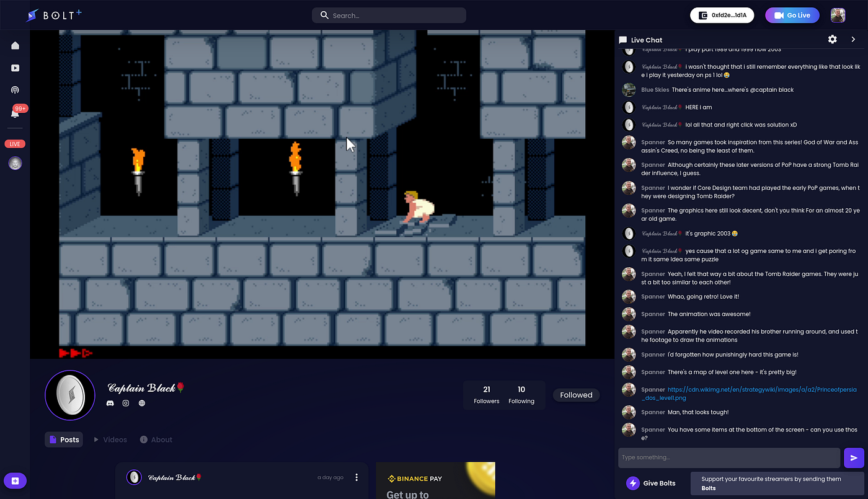This screenshot has width=868, height=499.
Task: Open user profile avatar menu
Action: point(838,15)
